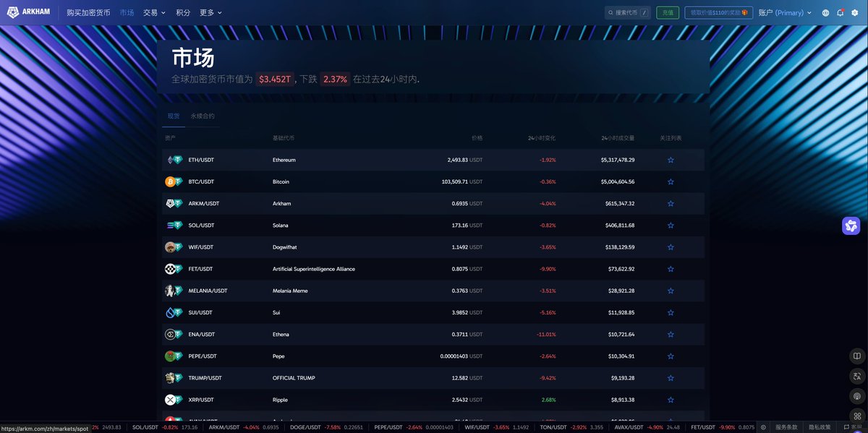Click the four-squares grid icon in sidebar
868x433 pixels.
click(856, 416)
